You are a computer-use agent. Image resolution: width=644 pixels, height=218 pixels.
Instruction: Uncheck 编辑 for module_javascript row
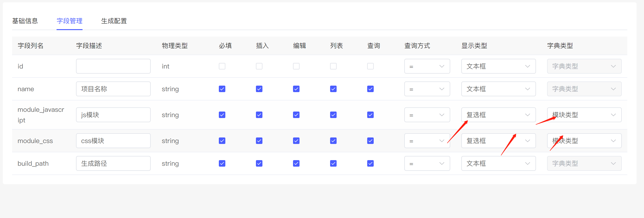[x=296, y=115]
